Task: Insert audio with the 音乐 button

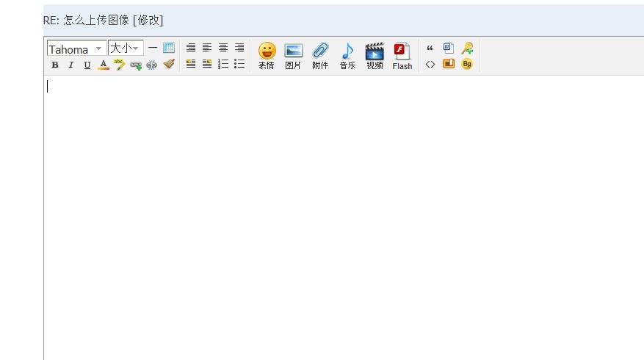Action: pyautogui.click(x=347, y=56)
